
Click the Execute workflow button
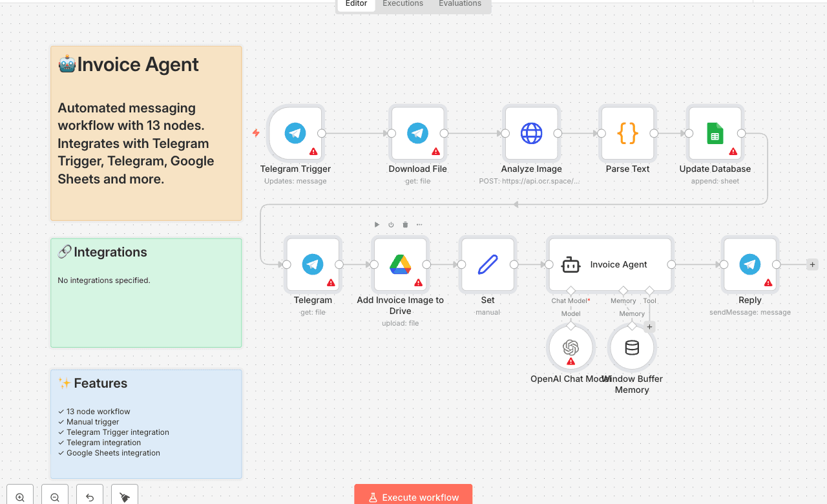(x=413, y=496)
